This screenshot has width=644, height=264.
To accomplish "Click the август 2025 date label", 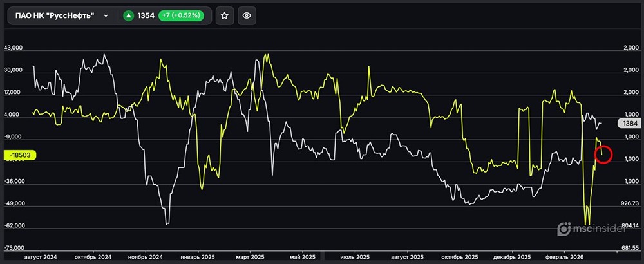I will tap(408, 257).
